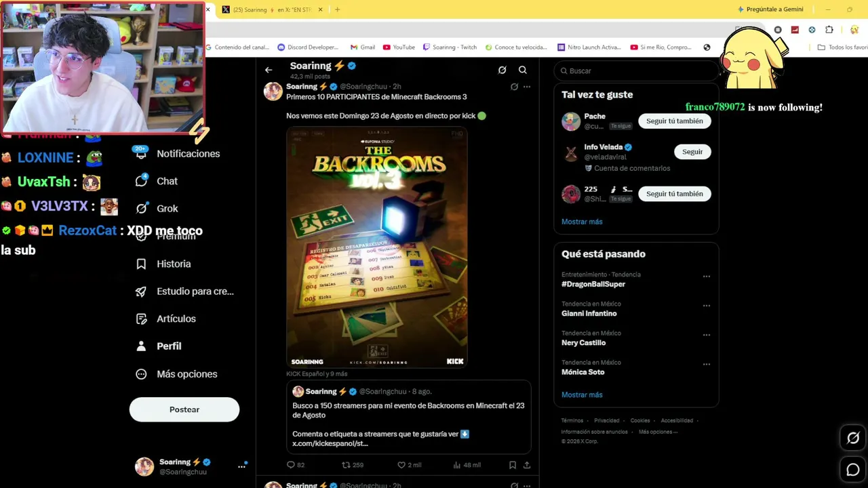Viewport: 868px width, 488px height.
Task: Open options for #DragonBallSuper trend
Action: [707, 277]
